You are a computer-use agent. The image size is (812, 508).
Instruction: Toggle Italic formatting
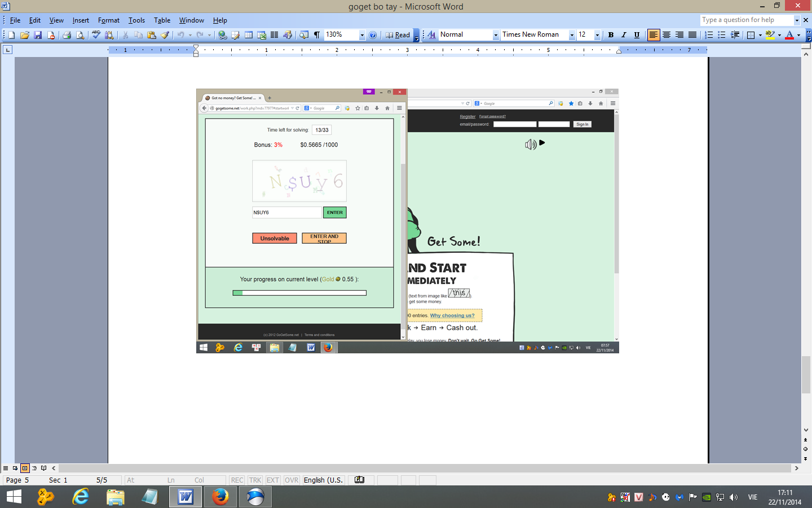[624, 35]
